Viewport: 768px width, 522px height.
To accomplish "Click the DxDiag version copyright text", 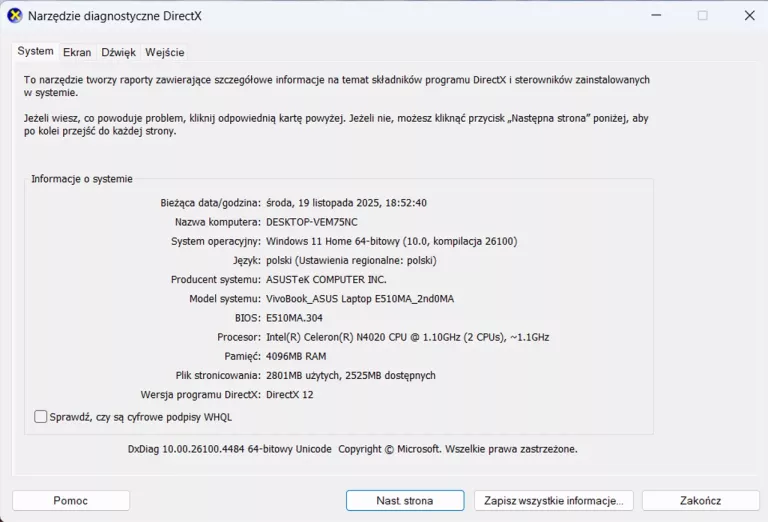I will pos(352,449).
